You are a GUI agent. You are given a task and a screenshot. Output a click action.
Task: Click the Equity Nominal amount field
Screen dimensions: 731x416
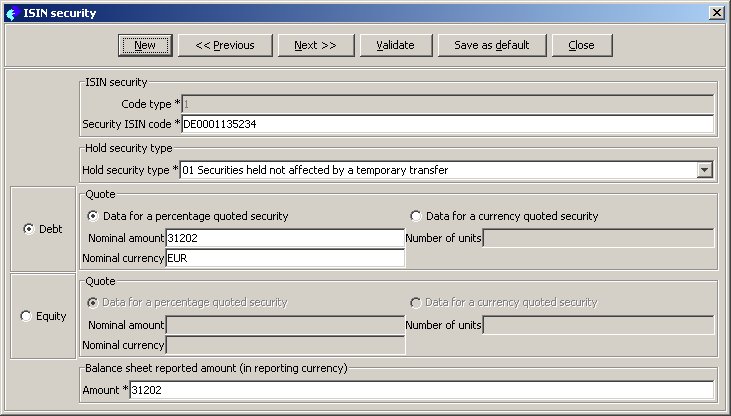[x=285, y=325]
